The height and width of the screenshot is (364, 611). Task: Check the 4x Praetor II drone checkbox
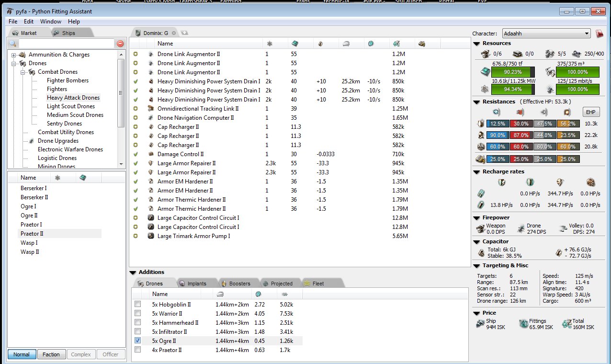(138, 350)
